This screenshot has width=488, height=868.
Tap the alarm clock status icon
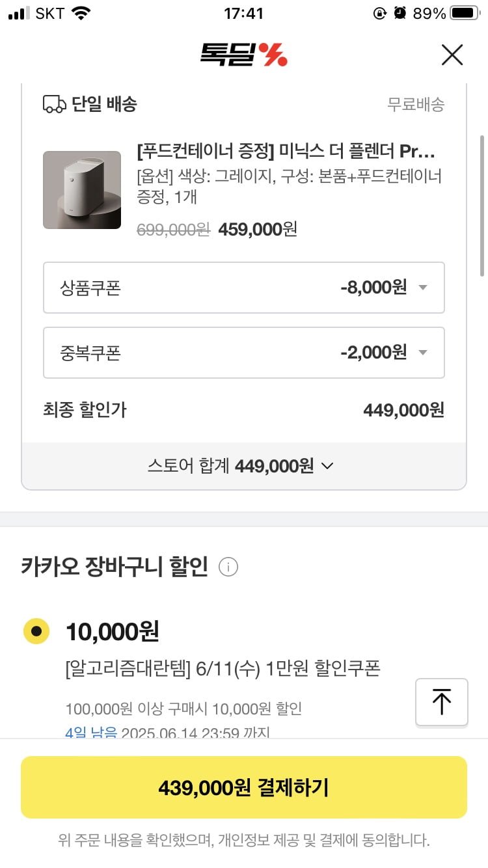coord(400,14)
